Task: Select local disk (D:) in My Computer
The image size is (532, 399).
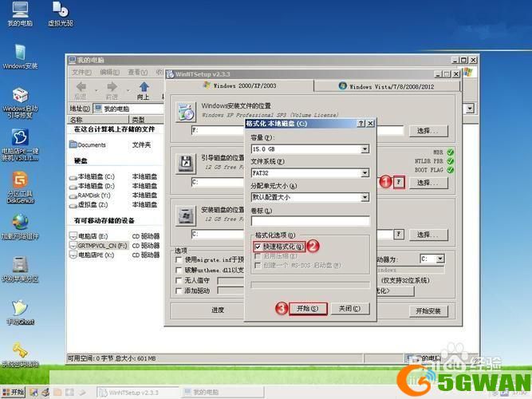Action: (92, 186)
